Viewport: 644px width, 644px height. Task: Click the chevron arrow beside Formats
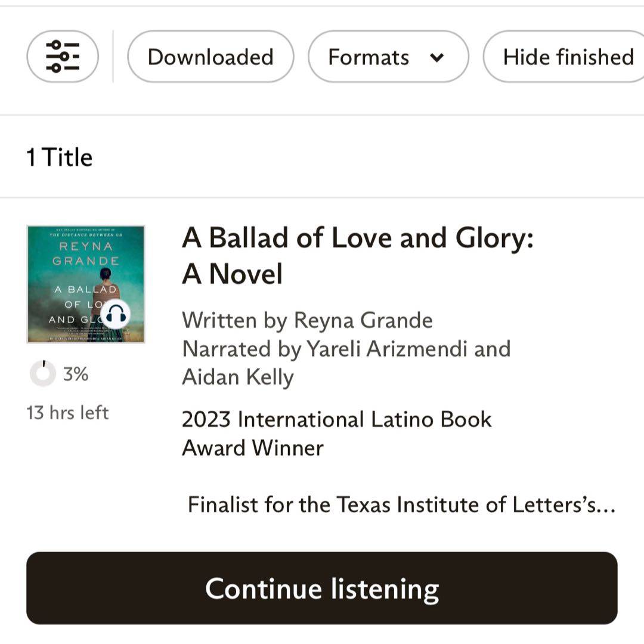(437, 58)
